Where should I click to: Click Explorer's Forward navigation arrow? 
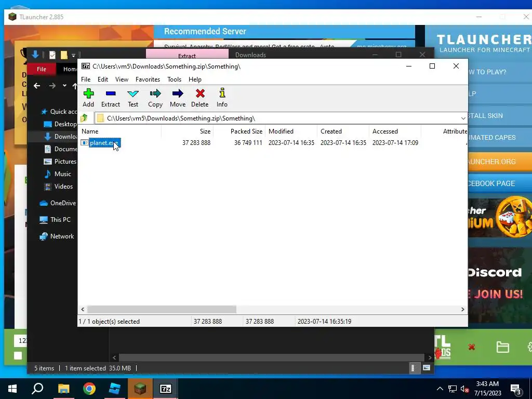[x=52, y=86]
